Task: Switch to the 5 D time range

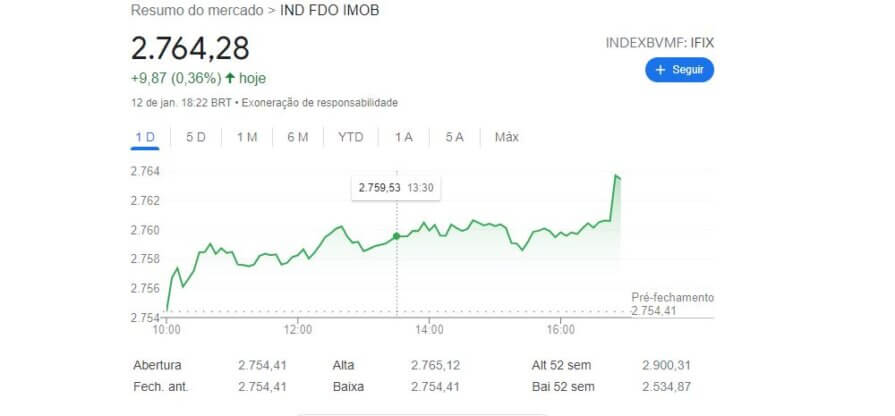Action: click(x=196, y=137)
